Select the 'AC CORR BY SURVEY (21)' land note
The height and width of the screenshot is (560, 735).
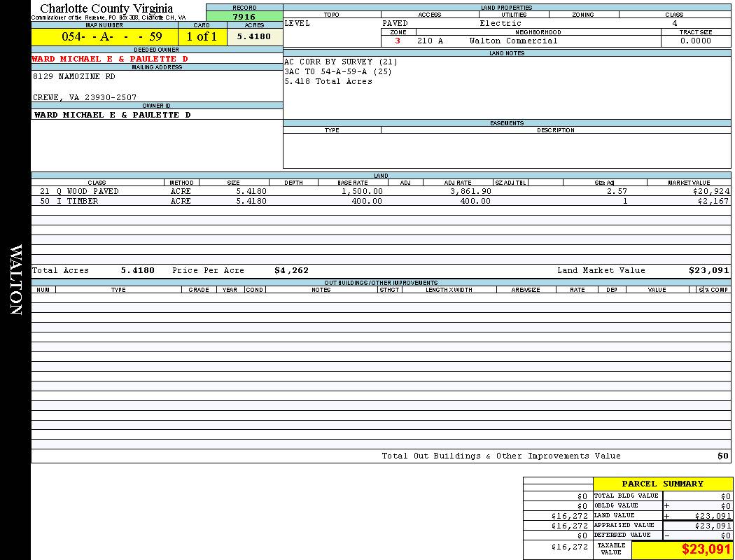click(x=341, y=62)
